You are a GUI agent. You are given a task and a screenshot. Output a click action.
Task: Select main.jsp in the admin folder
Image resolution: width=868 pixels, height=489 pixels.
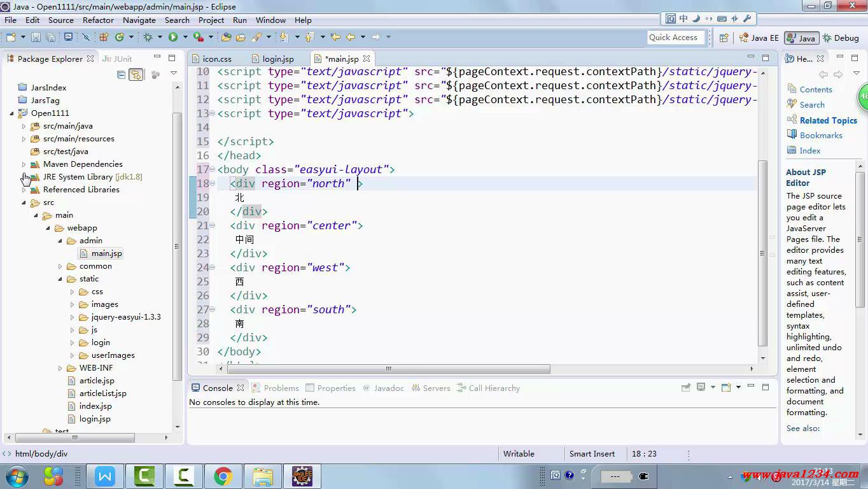pyautogui.click(x=101, y=253)
